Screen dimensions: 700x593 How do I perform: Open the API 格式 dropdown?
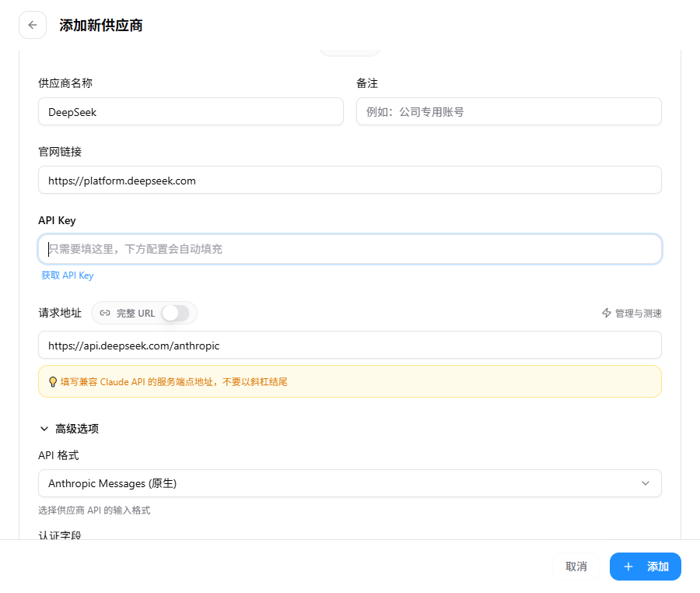pos(349,483)
